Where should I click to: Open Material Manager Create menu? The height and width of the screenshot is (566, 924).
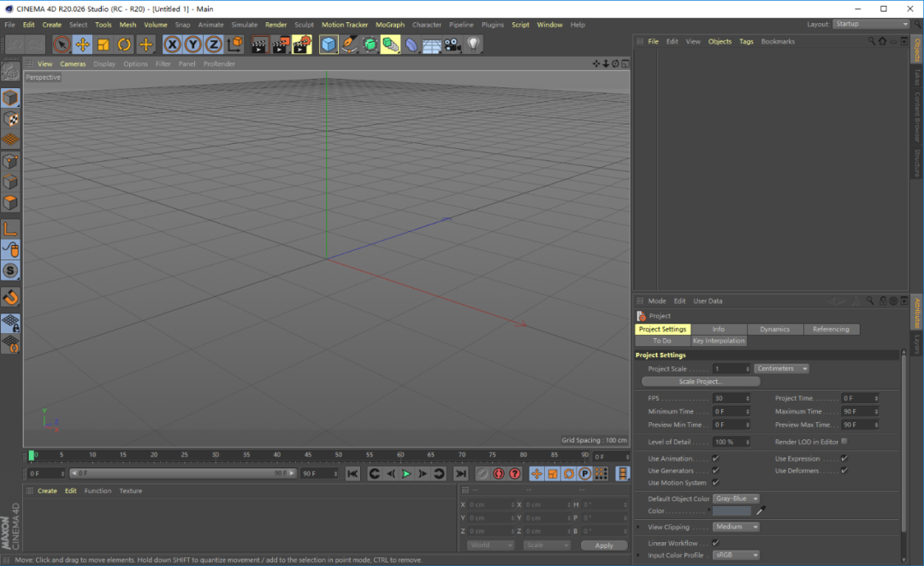(x=47, y=491)
